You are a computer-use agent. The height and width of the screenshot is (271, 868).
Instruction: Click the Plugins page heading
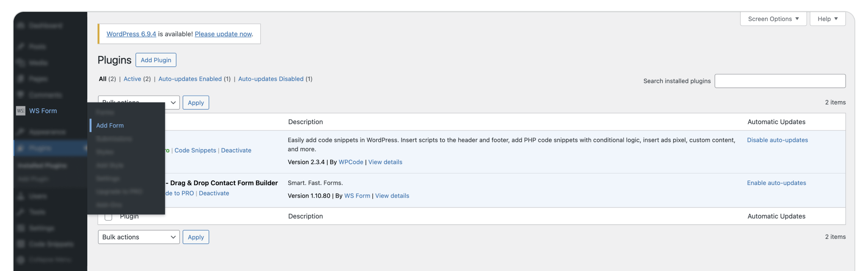point(114,60)
